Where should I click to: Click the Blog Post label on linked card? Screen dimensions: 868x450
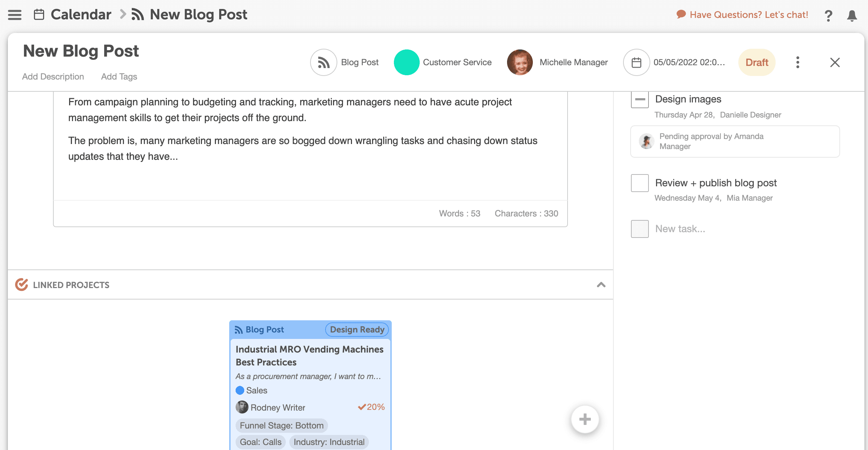click(x=265, y=330)
